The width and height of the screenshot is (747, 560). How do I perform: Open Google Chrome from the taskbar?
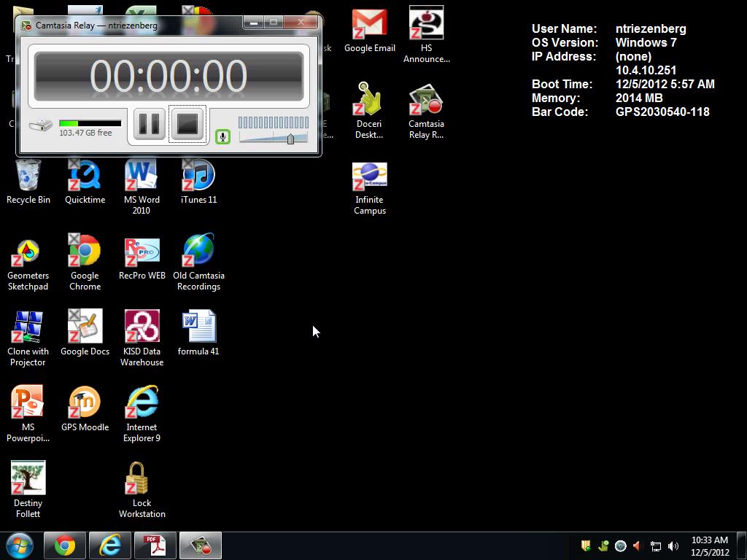pos(65,545)
